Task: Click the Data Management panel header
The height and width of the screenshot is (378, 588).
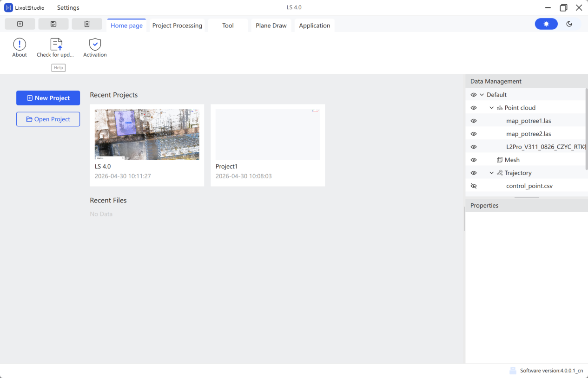Action: click(527, 81)
